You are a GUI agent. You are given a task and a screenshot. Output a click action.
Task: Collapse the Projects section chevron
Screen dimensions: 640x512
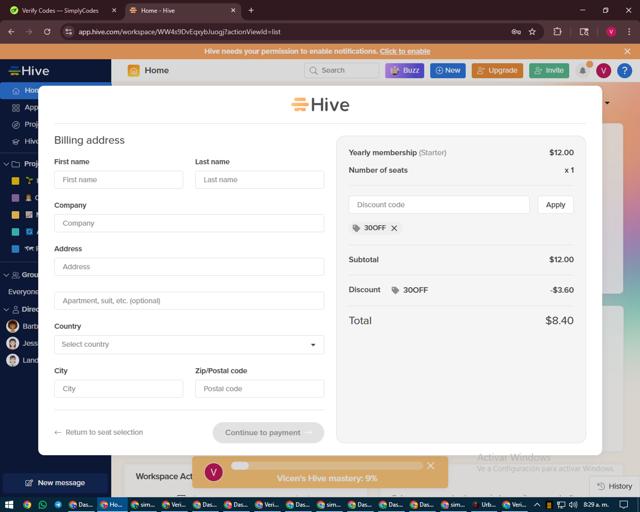[6, 164]
